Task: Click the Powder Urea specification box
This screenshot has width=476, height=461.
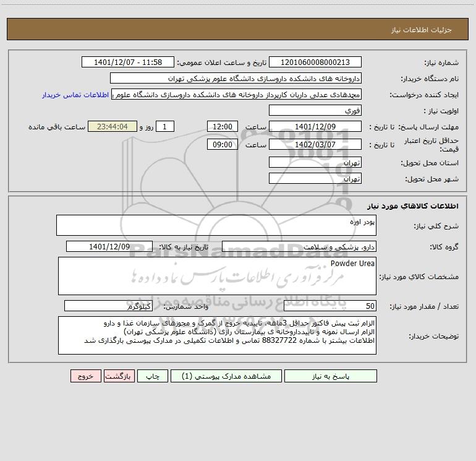Action: [217, 276]
